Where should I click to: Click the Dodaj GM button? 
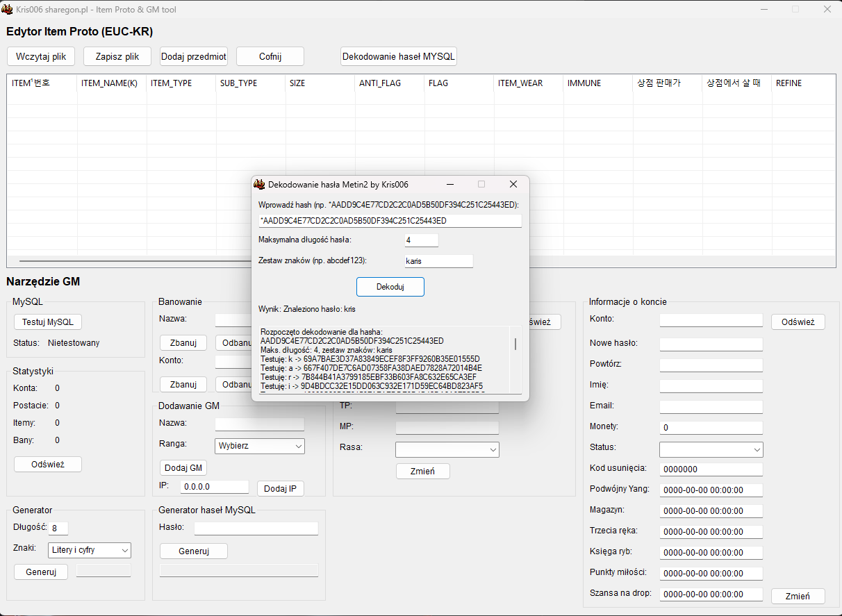(x=183, y=467)
